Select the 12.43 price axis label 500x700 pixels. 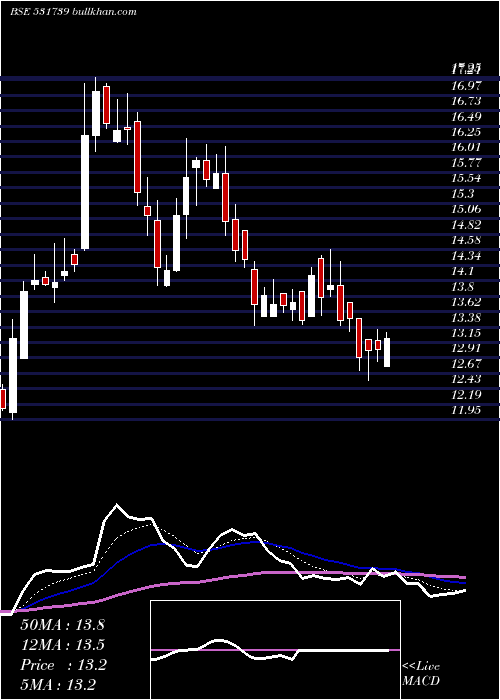467,379
